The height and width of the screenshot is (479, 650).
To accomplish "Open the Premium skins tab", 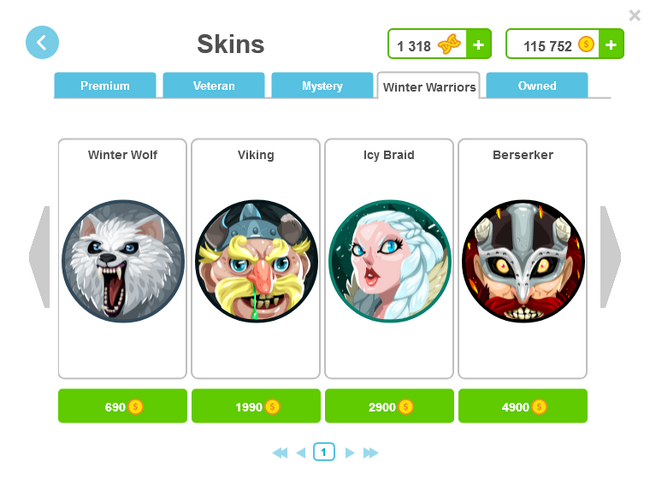I will point(105,85).
